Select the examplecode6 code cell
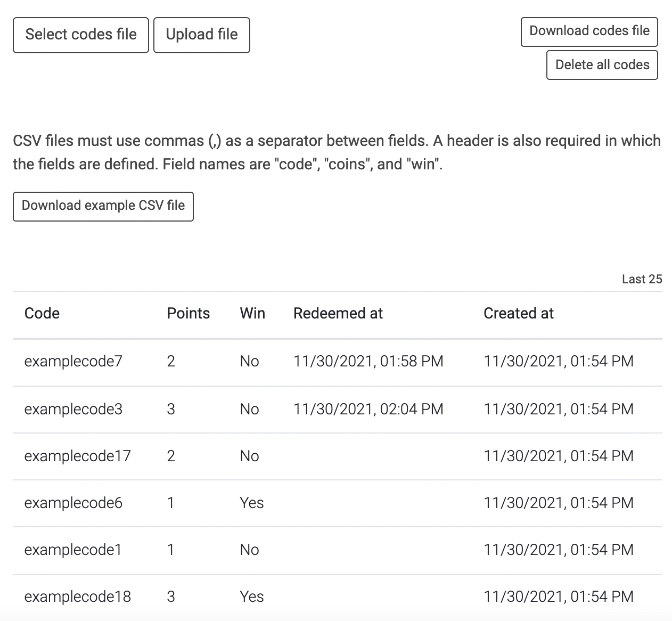The image size is (672, 621). pyautogui.click(x=73, y=503)
